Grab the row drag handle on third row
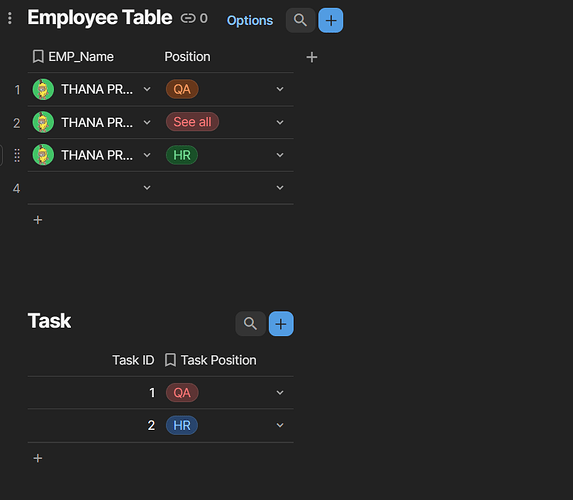Screen dimensions: 573x500 click(x=17, y=155)
